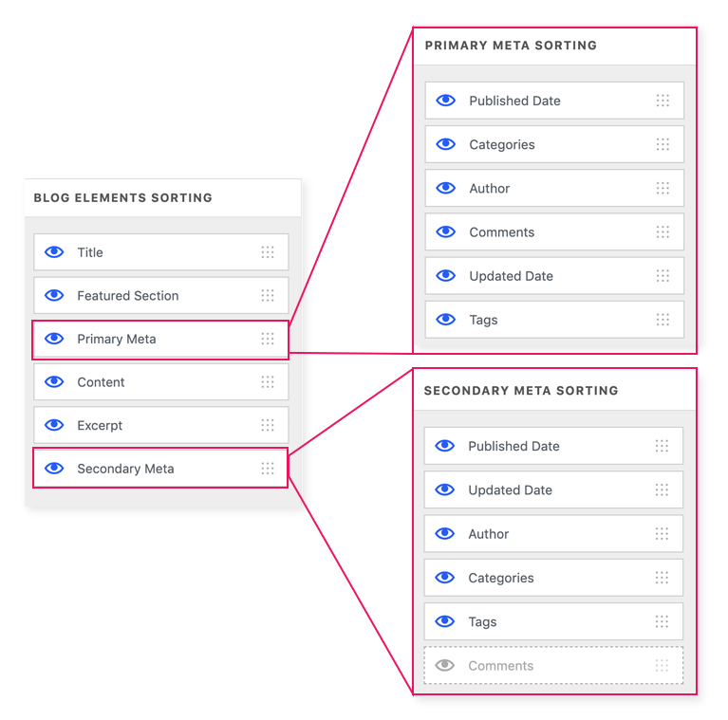The height and width of the screenshot is (720, 728).
Task: Select the Primary Meta row
Action: click(x=160, y=339)
